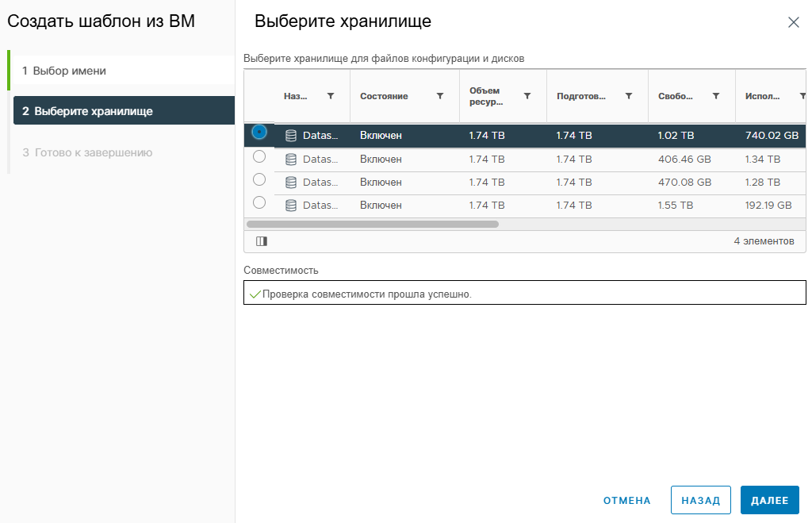This screenshot has height=523, width=812.
Task: Go to step 1 Выбор имени
Action: 123,71
